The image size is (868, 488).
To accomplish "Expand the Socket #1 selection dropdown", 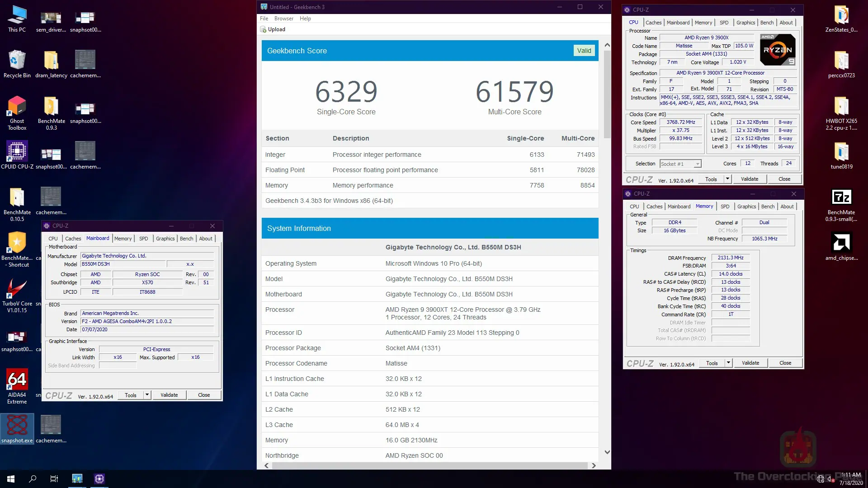I will point(698,164).
